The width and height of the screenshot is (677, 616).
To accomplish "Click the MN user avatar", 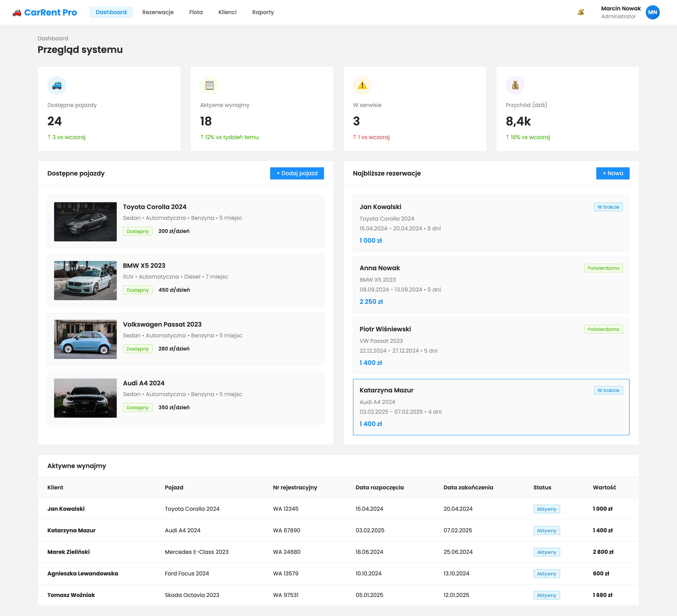I will [x=652, y=12].
